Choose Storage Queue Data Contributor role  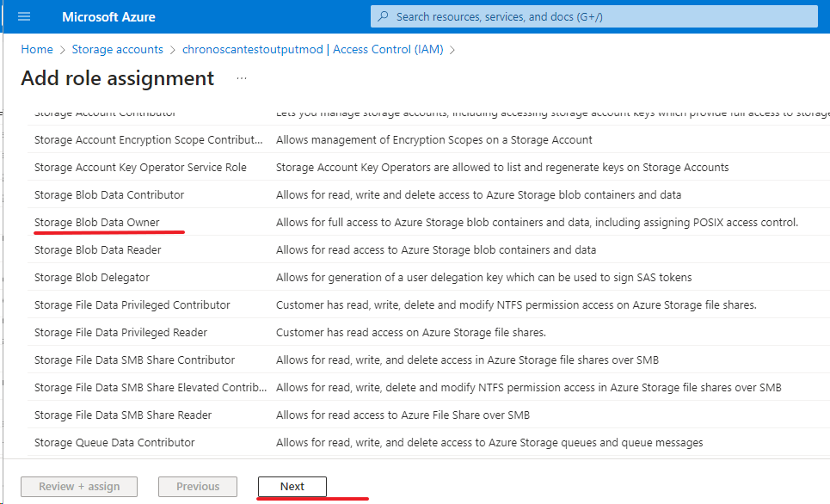coord(114,442)
